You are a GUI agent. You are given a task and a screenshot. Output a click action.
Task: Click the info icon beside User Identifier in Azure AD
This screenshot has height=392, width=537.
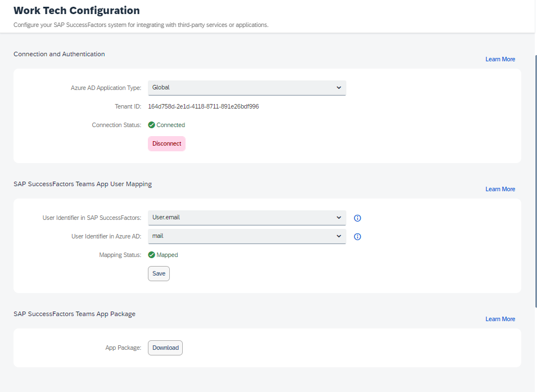coord(357,236)
